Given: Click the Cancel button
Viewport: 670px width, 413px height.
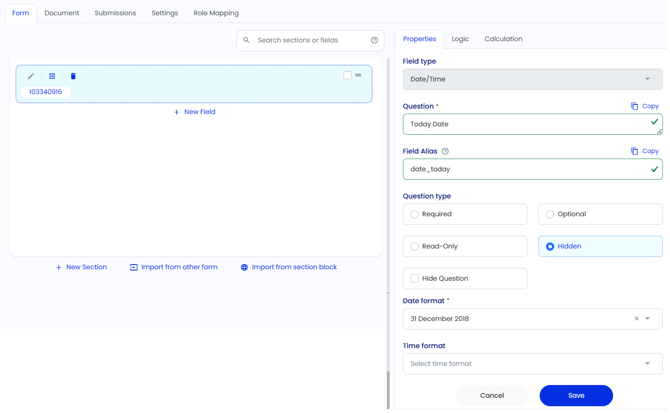Looking at the screenshot, I should coord(492,395).
